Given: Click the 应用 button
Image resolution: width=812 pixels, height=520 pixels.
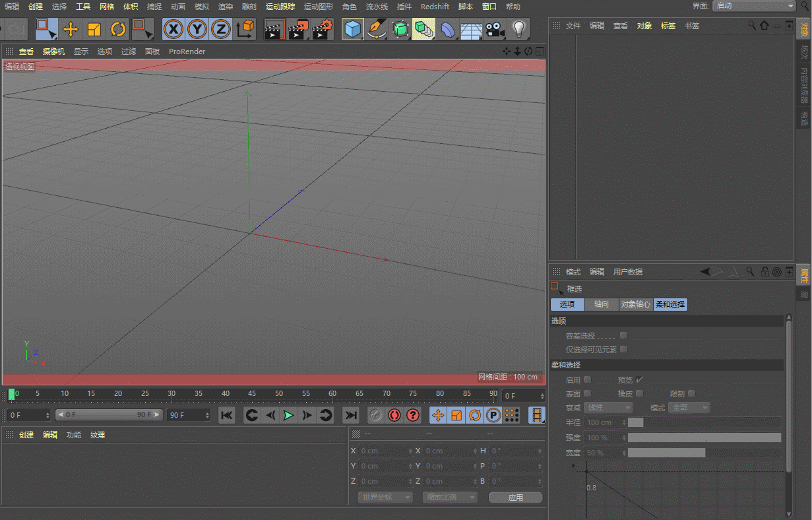Looking at the screenshot, I should 515,498.
